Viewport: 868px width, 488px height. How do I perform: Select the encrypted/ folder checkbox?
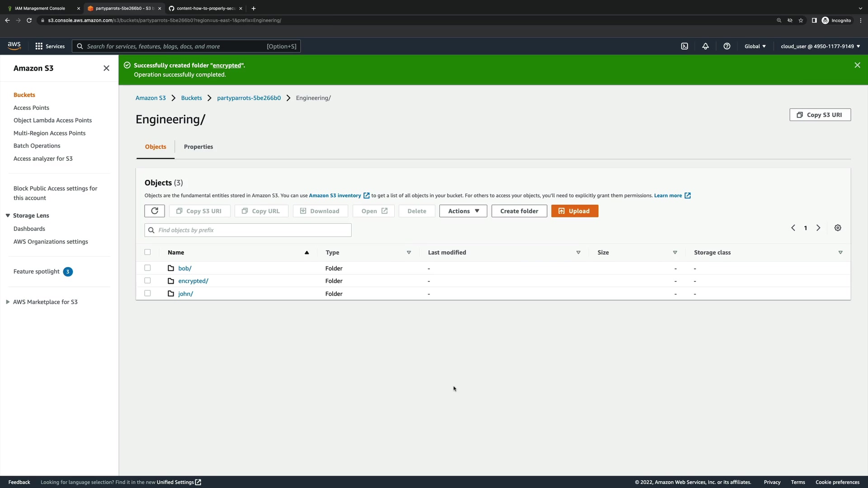tap(147, 281)
